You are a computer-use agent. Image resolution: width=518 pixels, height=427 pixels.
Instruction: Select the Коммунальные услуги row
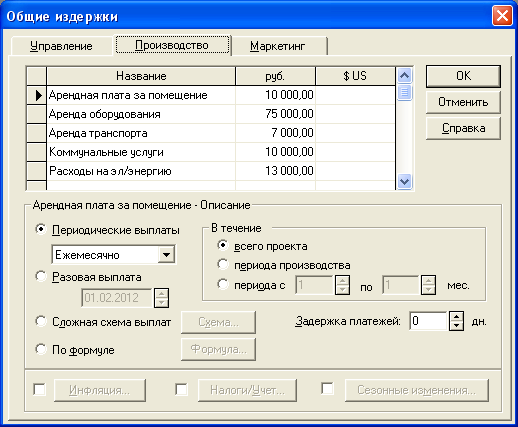pyautogui.click(x=211, y=152)
